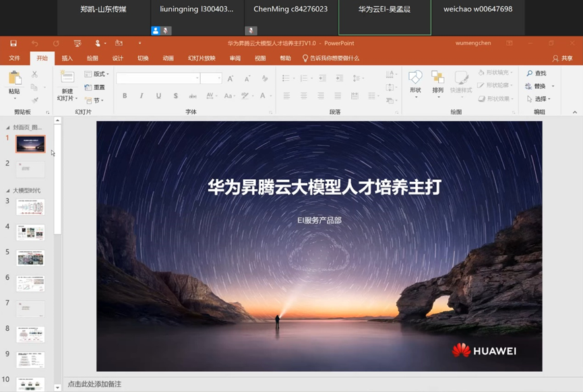This screenshot has width=583, height=392.
Task: Click the Replace 替换 button
Action: point(536,86)
